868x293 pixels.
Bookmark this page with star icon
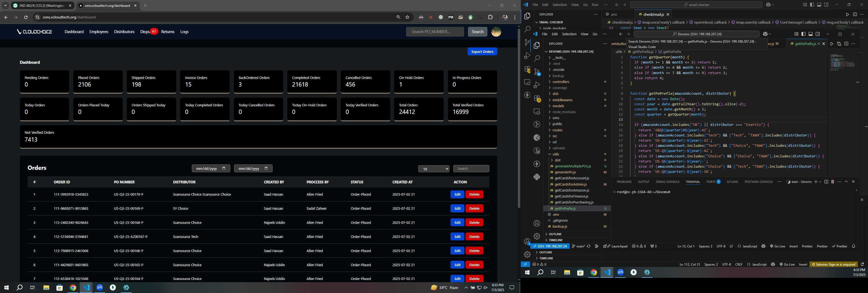click(x=407, y=17)
